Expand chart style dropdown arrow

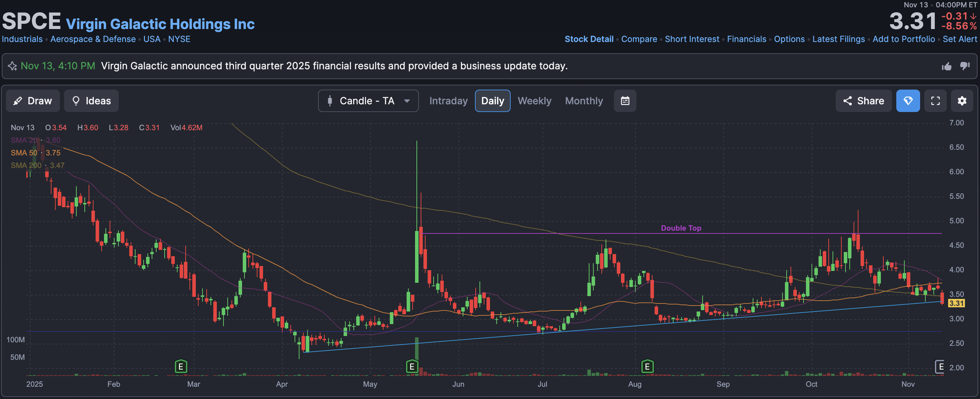(407, 101)
